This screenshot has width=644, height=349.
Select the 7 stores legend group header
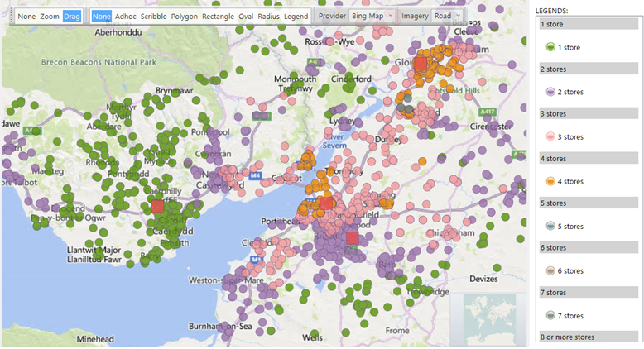pyautogui.click(x=589, y=293)
